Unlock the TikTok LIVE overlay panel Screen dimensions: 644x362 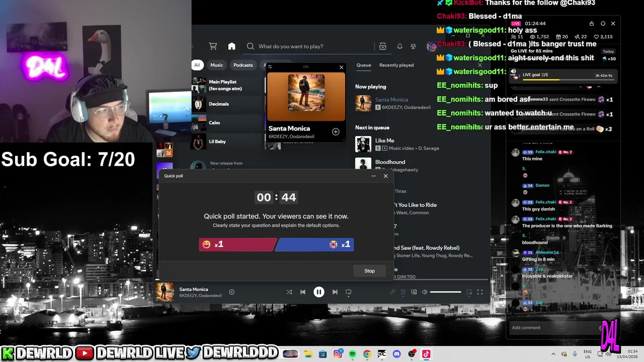pyautogui.click(x=592, y=24)
